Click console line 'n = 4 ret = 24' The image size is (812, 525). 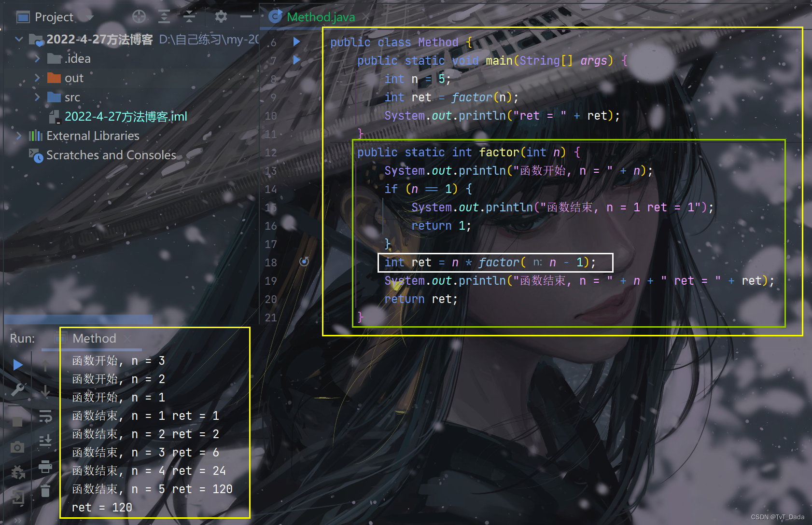[x=179, y=471]
